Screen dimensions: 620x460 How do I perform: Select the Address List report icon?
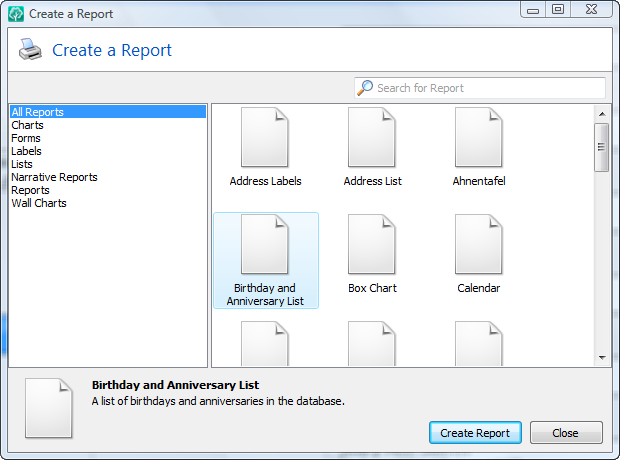[372, 137]
